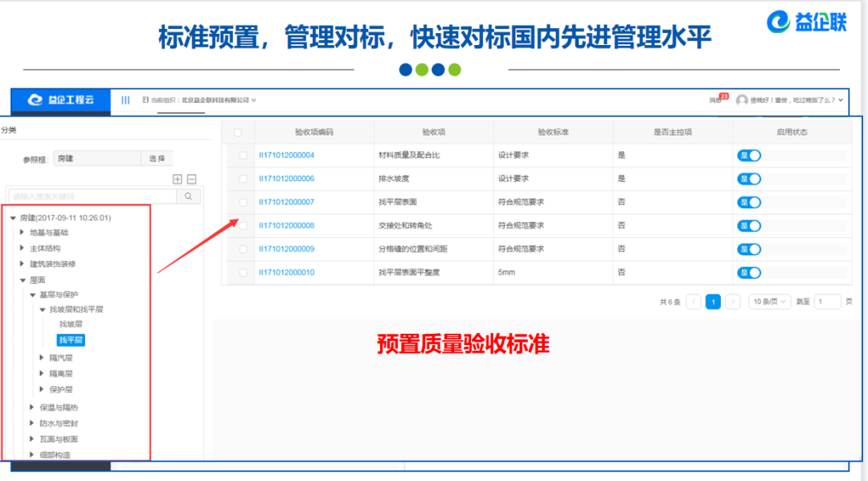Viewport: 868px width, 481px height.
Task: Click the 是否主控项 column header
Action: tap(673, 133)
